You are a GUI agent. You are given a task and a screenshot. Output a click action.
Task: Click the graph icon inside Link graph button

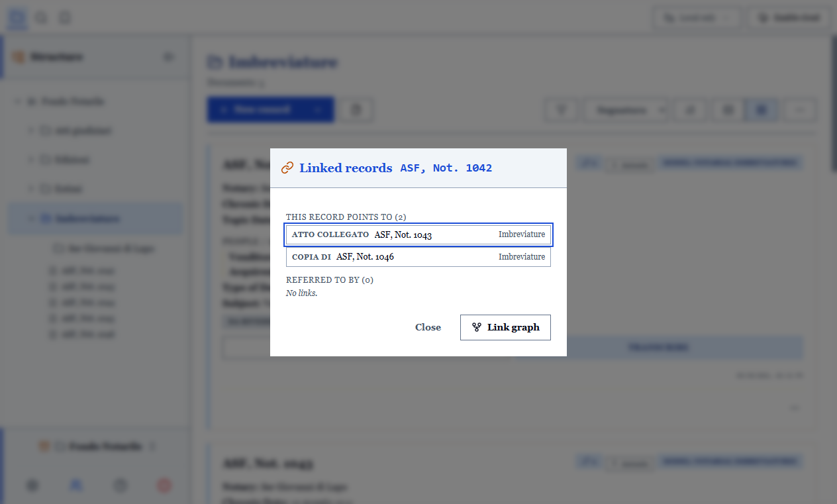pyautogui.click(x=476, y=327)
